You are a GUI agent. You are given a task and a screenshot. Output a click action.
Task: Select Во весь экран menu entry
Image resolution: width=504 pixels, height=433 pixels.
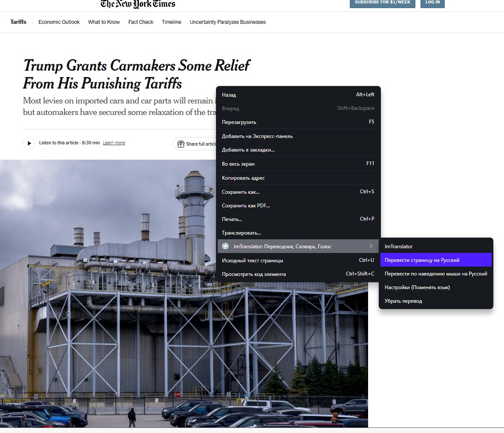tap(299, 164)
